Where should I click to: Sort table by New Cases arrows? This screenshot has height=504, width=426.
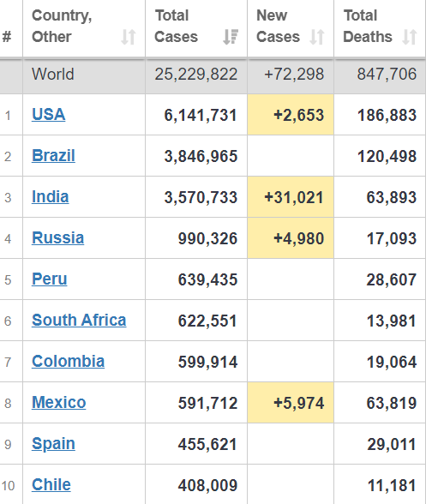click(317, 37)
